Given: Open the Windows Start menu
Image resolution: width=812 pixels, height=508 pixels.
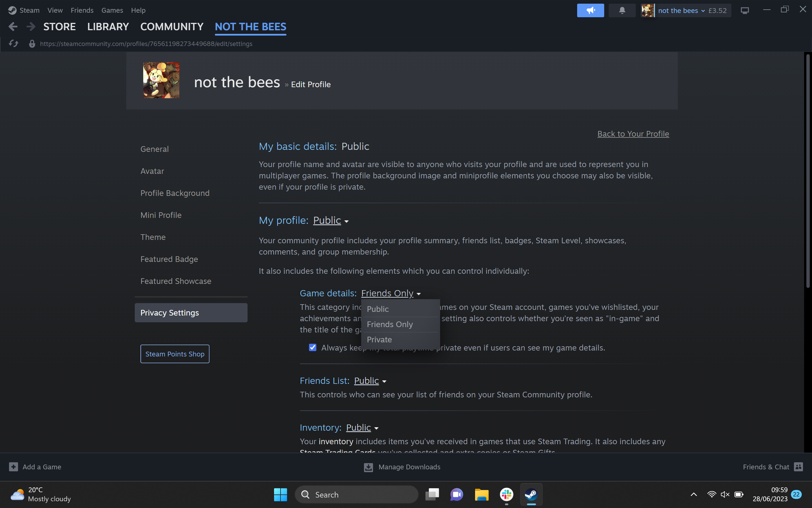Looking at the screenshot, I should click(280, 494).
